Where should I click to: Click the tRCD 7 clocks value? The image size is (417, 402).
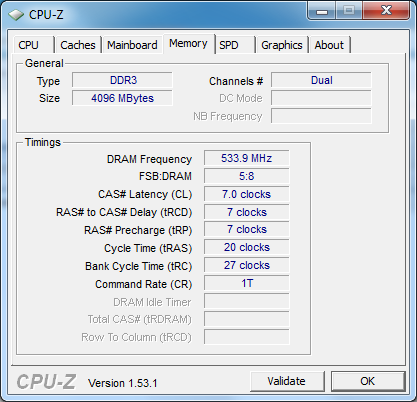coord(247,212)
